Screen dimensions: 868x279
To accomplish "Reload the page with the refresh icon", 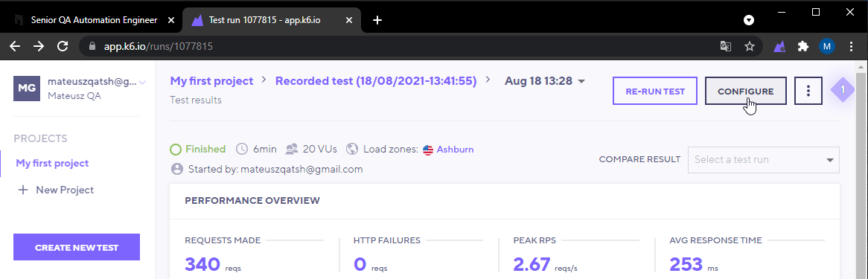I will [x=63, y=46].
